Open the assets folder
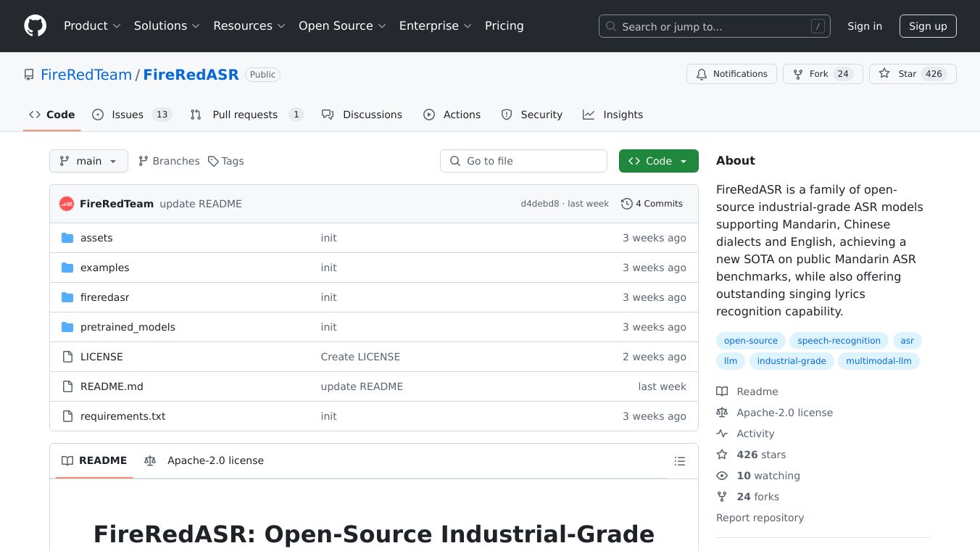980x551 pixels. pyautogui.click(x=96, y=238)
